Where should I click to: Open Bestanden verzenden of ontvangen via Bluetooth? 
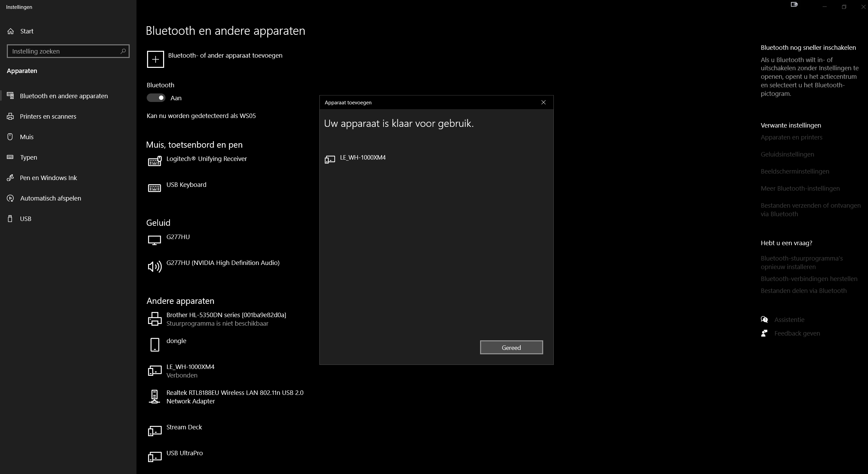pos(811,210)
